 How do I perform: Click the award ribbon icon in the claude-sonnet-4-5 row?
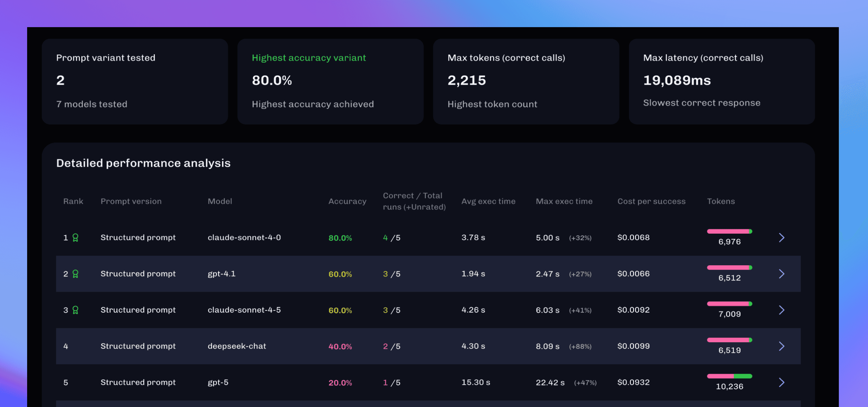(75, 310)
